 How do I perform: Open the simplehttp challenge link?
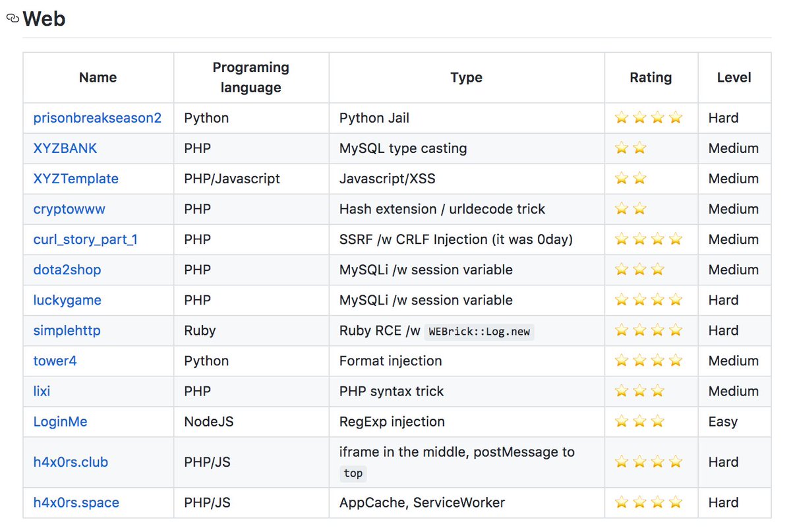(67, 330)
